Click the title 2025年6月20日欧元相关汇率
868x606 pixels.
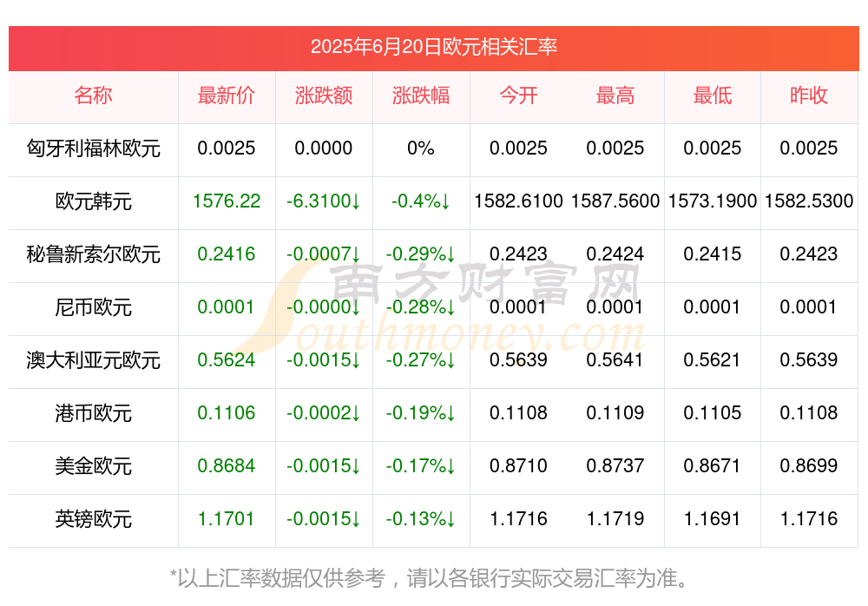click(433, 47)
